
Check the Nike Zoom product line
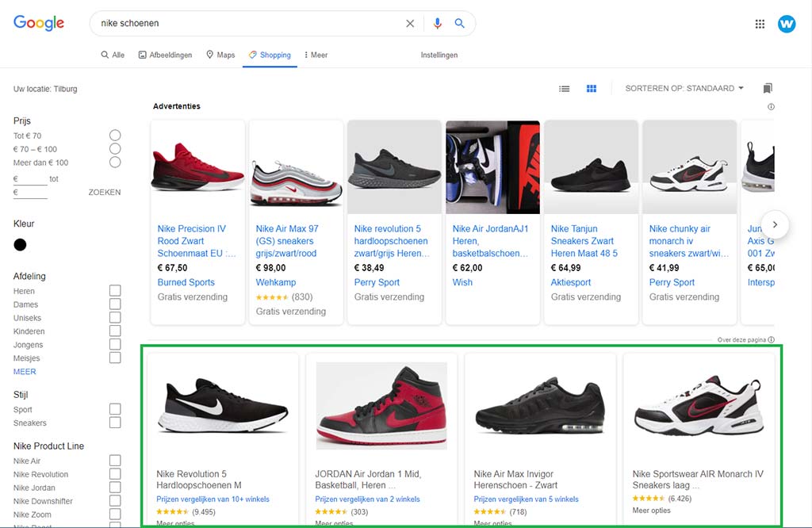(x=115, y=514)
